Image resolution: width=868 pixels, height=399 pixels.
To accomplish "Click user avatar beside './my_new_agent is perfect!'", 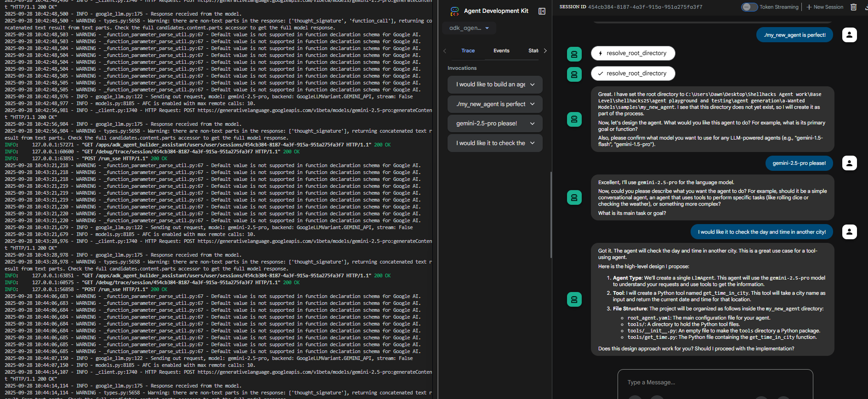I will click(x=849, y=35).
